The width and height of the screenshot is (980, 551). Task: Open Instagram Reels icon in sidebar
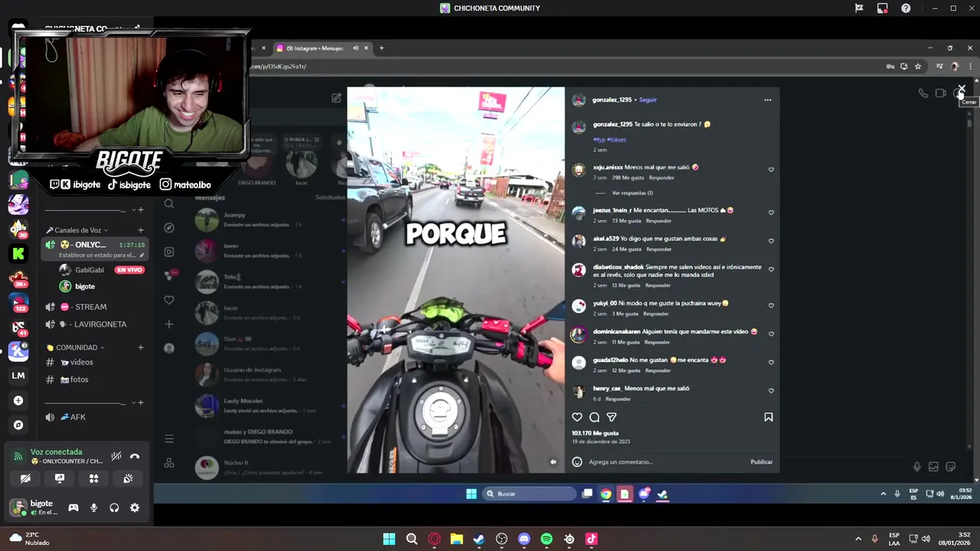[169, 252]
